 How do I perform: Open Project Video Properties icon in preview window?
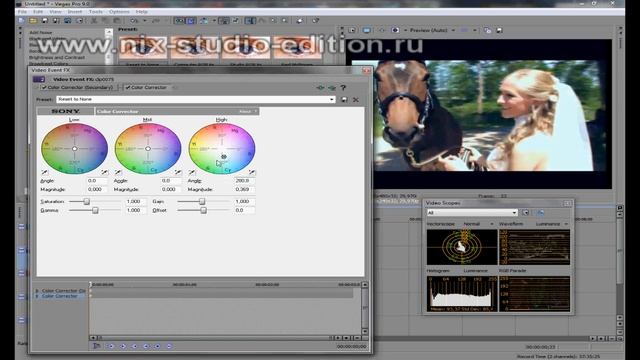tap(352, 30)
